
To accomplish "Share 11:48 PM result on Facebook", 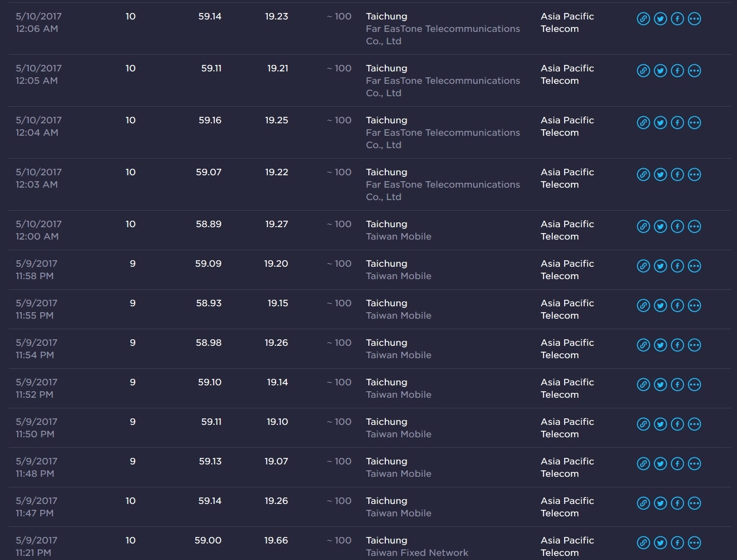I will tap(677, 464).
